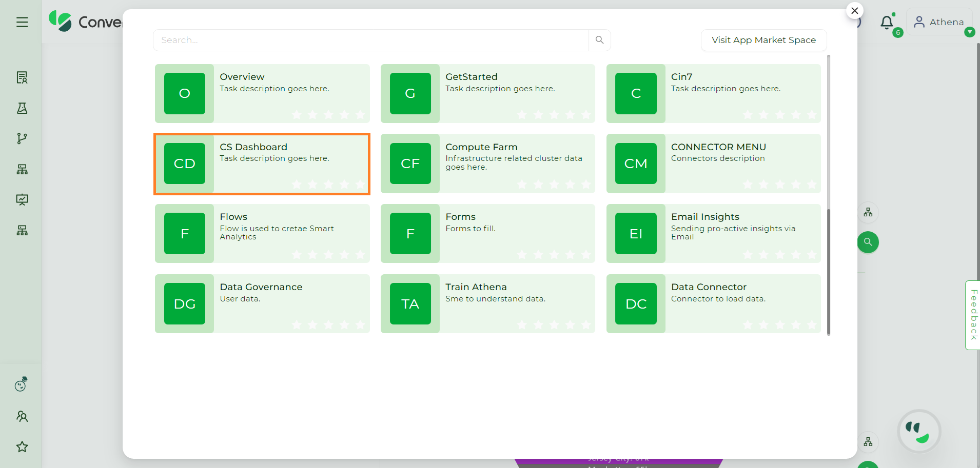Click the DC icon of Data Connector
The height and width of the screenshot is (468, 980).
tap(636, 304)
